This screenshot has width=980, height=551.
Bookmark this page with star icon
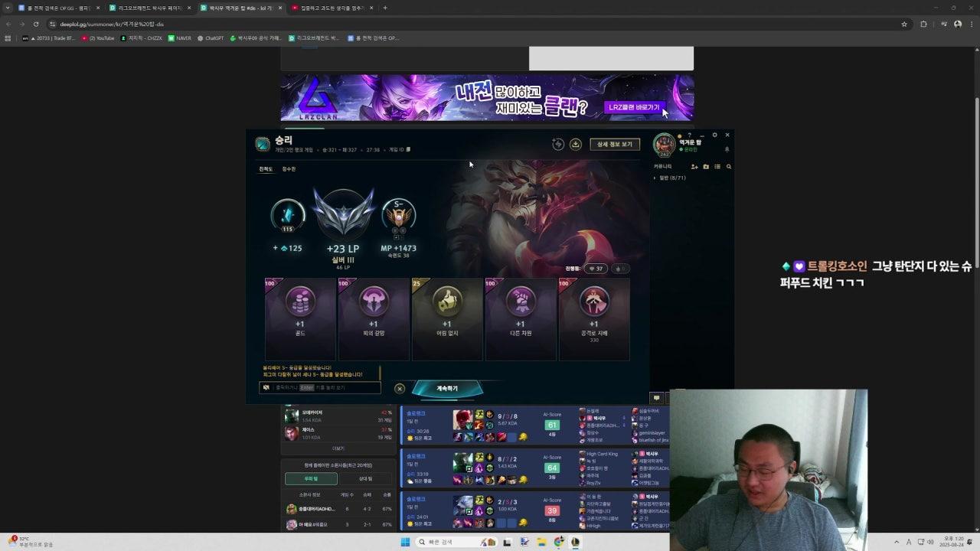(x=904, y=24)
